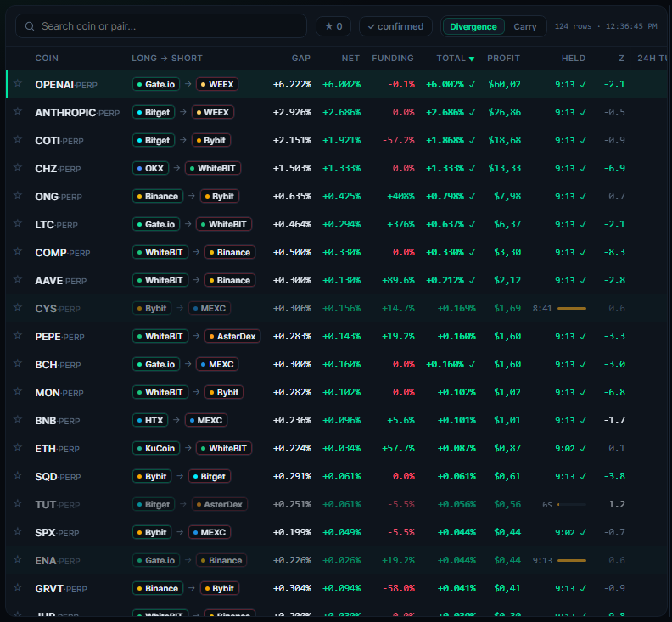Click the star next to BNB
Image resolution: width=672 pixels, height=622 pixels.
tap(18, 419)
